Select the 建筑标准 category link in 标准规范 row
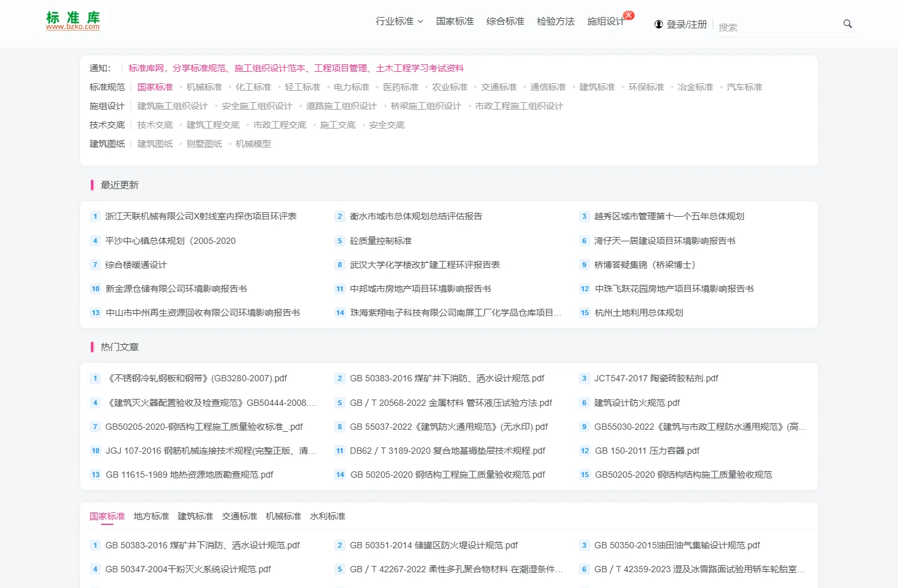 (x=597, y=87)
